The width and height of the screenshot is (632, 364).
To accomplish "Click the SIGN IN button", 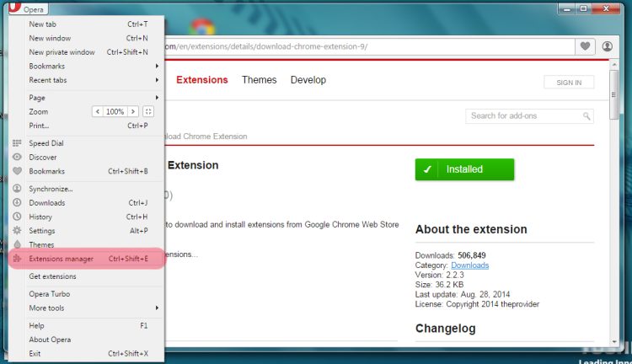I will tap(569, 82).
